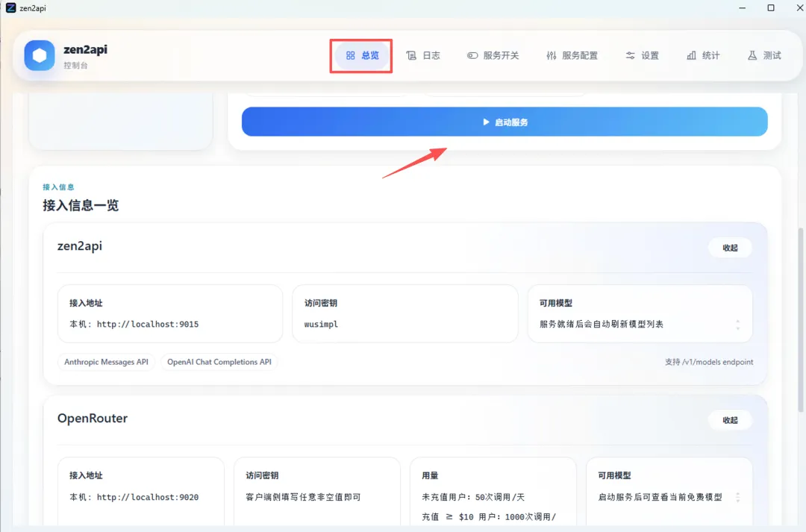Viewport: 806px width, 532px height.
Task: Select the zen2api address http://localhost:9015
Action: click(148, 325)
